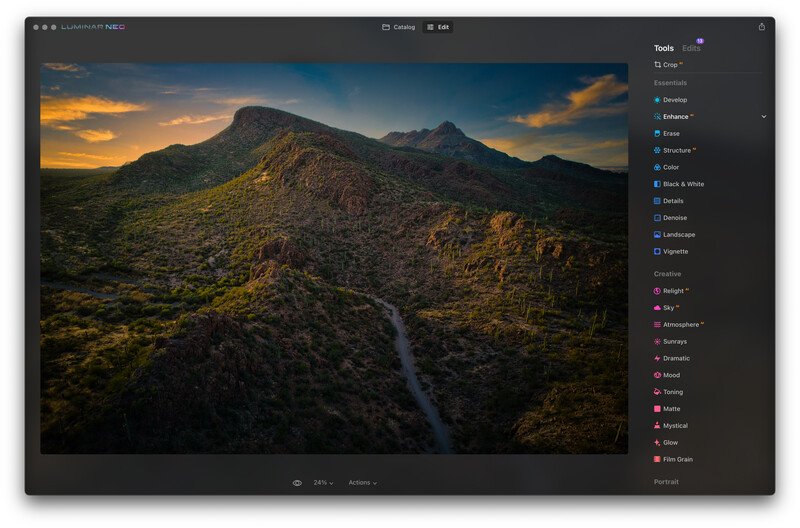
Task: Click the Toning tool icon
Action: [657, 392]
